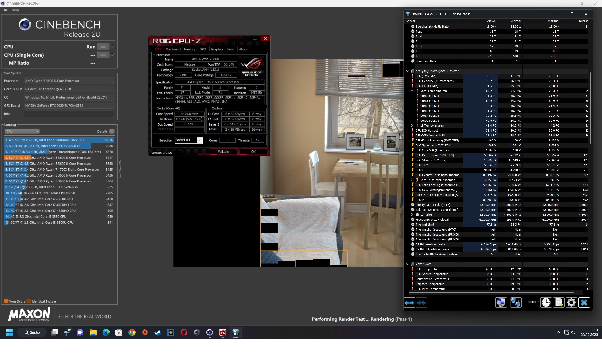Collapse Kern-Temperaturen tree group
The width and height of the screenshot is (602, 364).
coord(412,91)
